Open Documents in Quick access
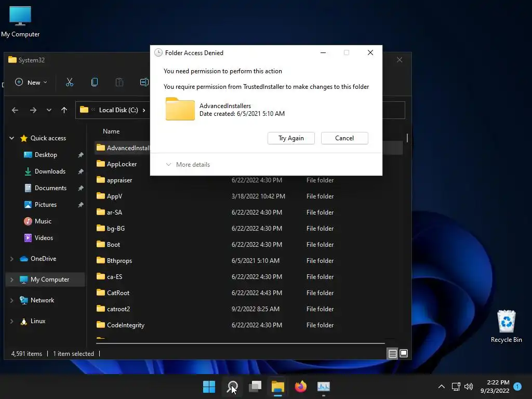The height and width of the screenshot is (399, 532). [50, 188]
